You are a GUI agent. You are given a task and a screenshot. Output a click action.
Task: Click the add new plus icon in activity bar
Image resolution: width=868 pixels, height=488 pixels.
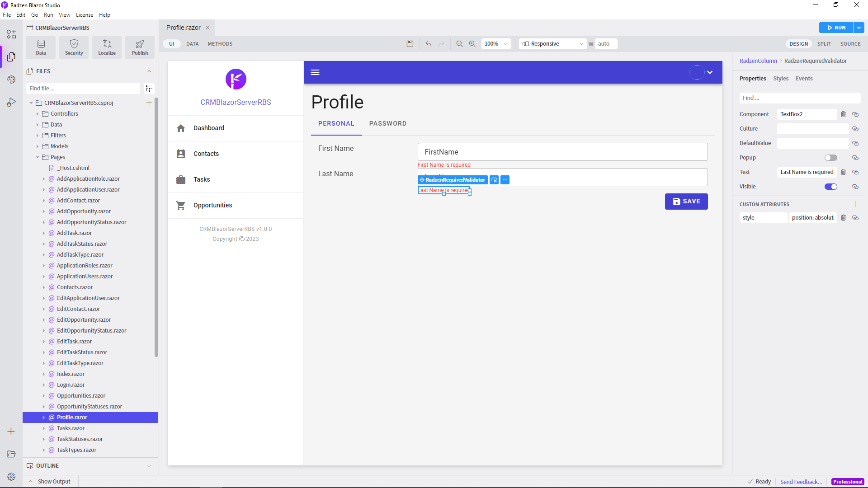point(11,432)
